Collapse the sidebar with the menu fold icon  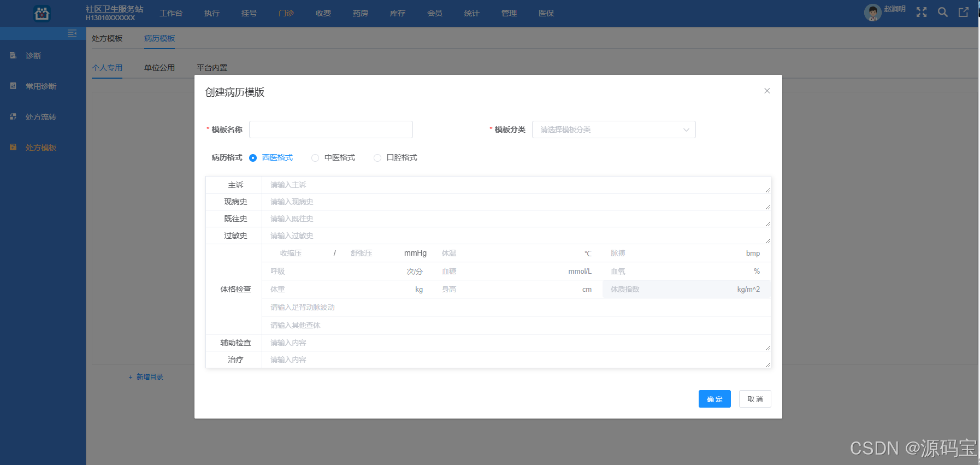(x=72, y=33)
